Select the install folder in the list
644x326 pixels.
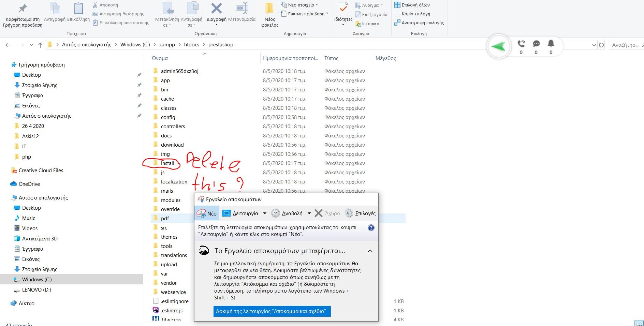pyautogui.click(x=167, y=163)
